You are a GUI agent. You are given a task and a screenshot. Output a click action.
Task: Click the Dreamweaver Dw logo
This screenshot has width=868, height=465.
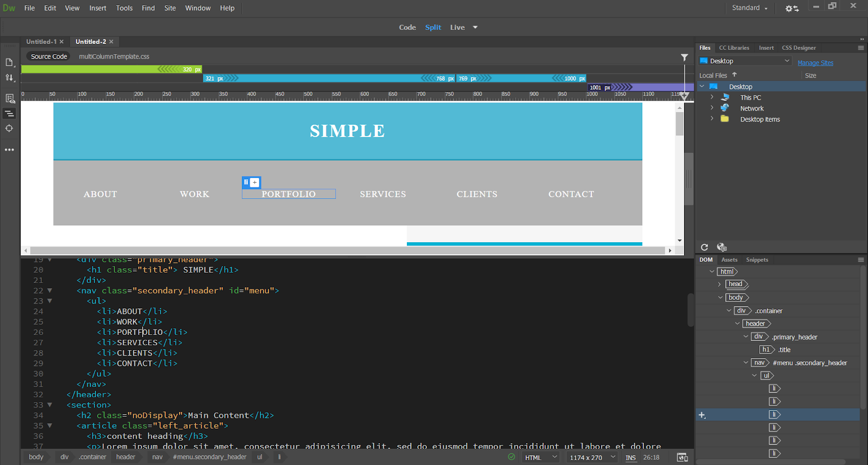9,8
